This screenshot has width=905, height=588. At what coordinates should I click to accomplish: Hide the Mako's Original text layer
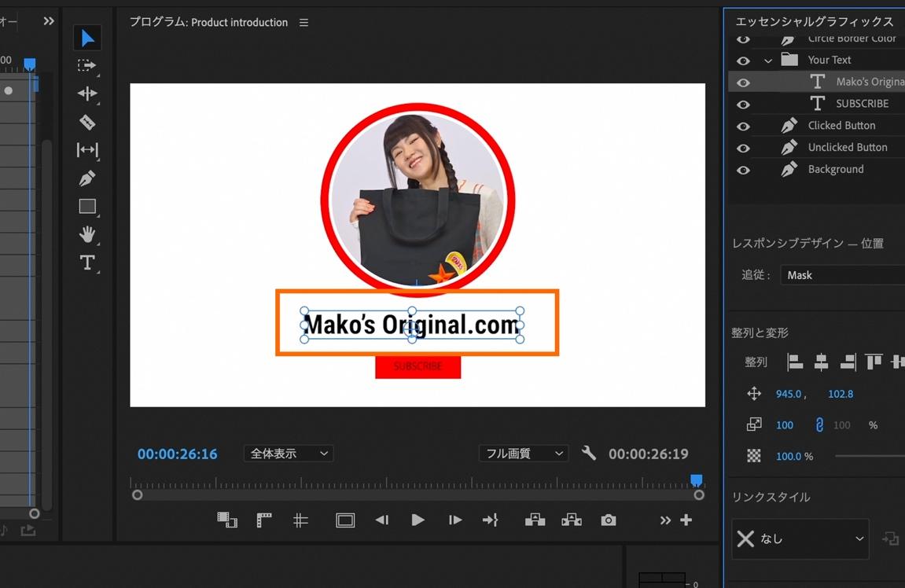point(743,83)
